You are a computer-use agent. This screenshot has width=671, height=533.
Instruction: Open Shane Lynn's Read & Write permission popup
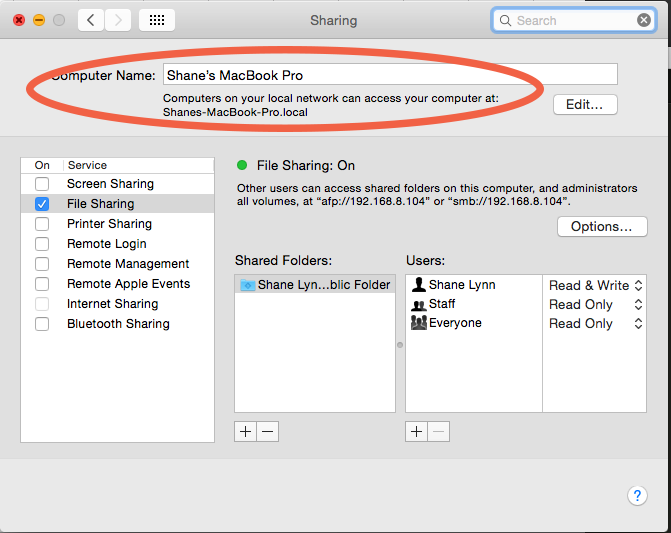click(x=595, y=285)
